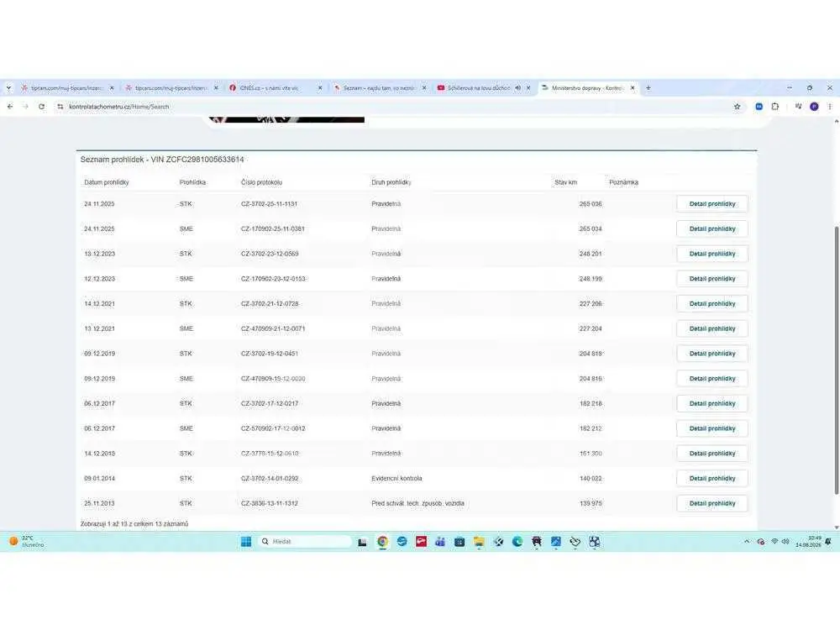Switch to the first tipcars.com tab

pos(67,88)
